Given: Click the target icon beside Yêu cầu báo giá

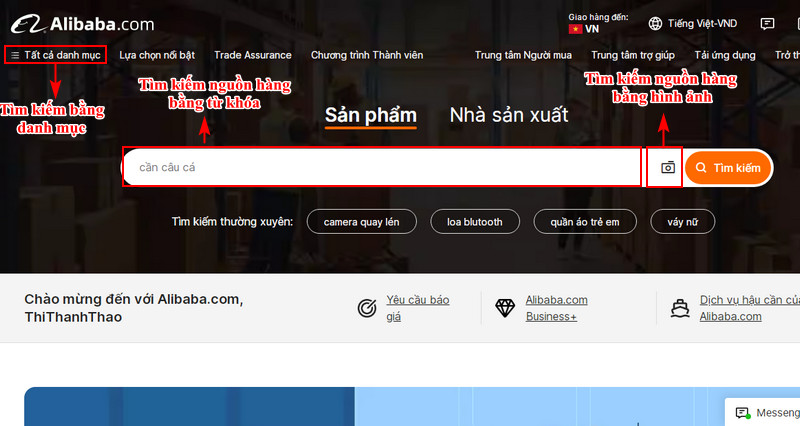Looking at the screenshot, I should [x=367, y=308].
